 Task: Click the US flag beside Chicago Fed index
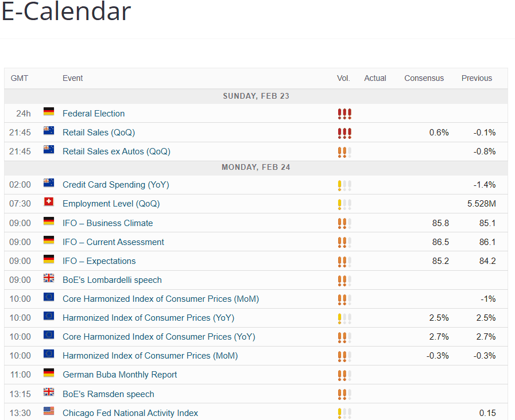(49, 413)
